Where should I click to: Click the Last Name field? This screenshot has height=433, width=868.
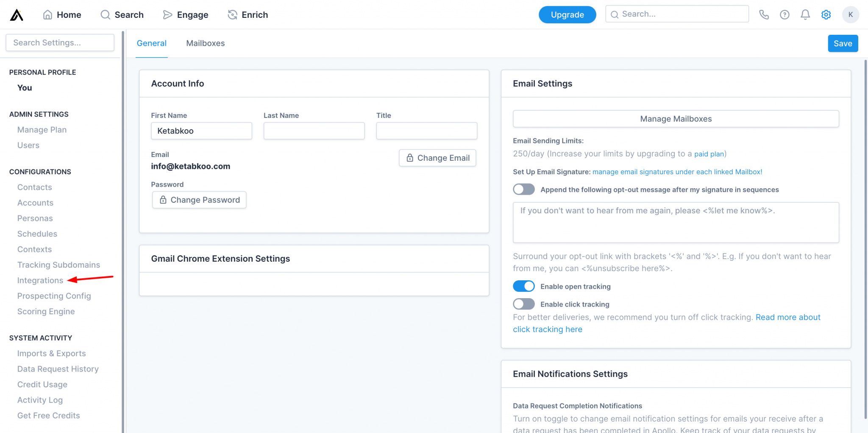point(314,131)
